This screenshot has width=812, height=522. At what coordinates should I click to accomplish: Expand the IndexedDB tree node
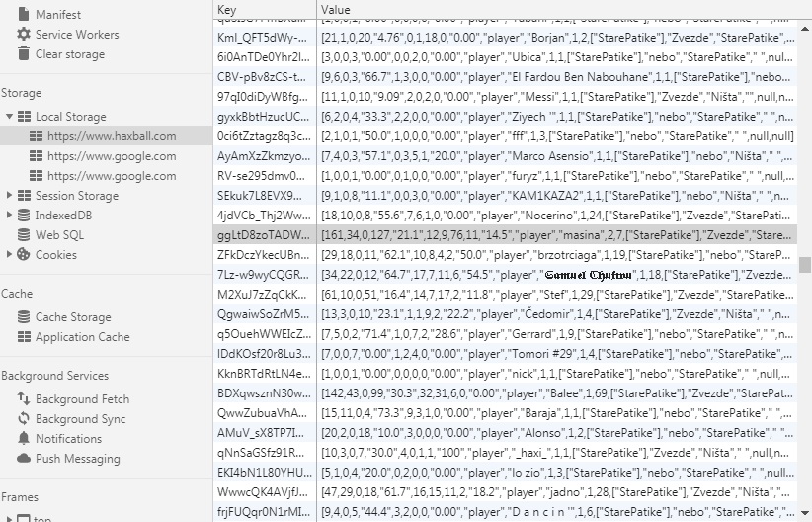pyautogui.click(x=10, y=216)
